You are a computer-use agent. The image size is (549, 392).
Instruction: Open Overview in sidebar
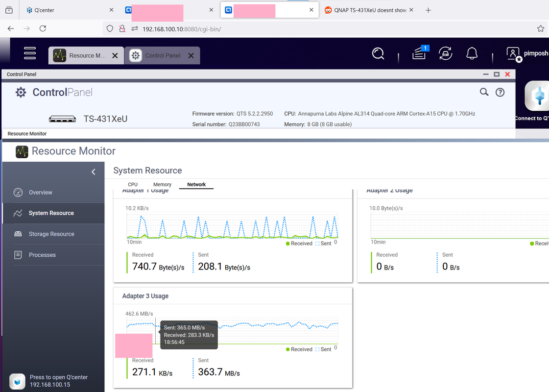pos(53,192)
